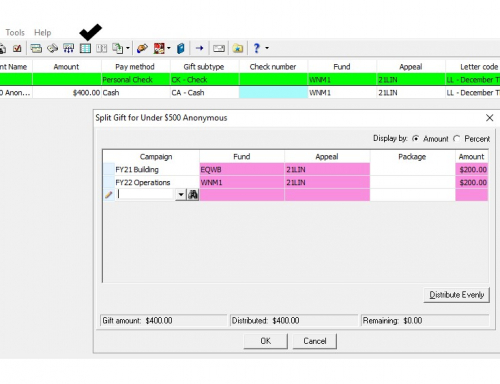Click the Gift amount $400.00 status field
500x384 pixels.
tap(164, 321)
